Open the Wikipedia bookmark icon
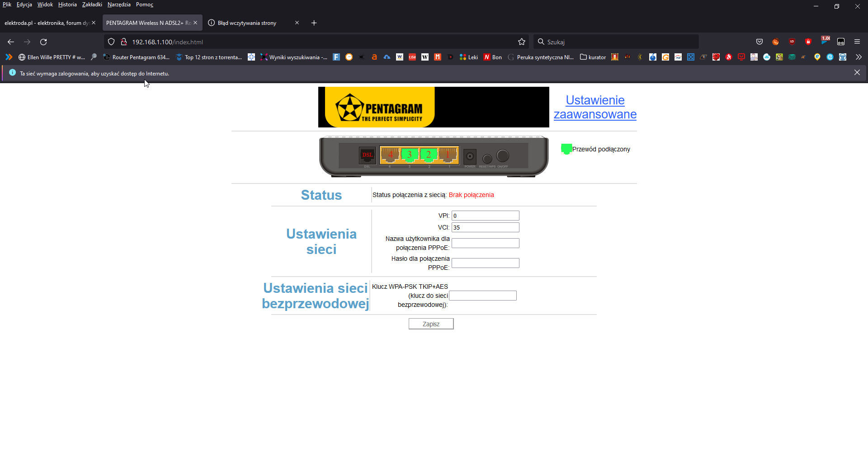Viewport: 868px width, 470px height. click(425, 57)
